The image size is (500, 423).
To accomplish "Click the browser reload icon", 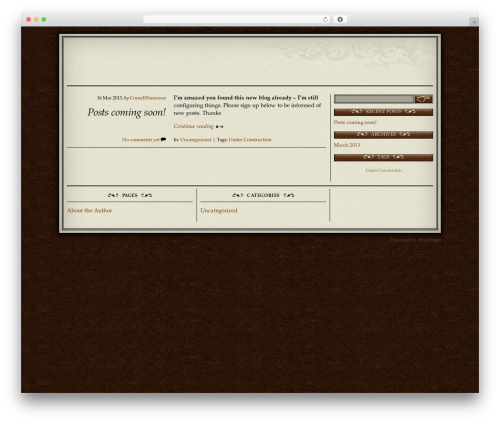I will 325,19.
